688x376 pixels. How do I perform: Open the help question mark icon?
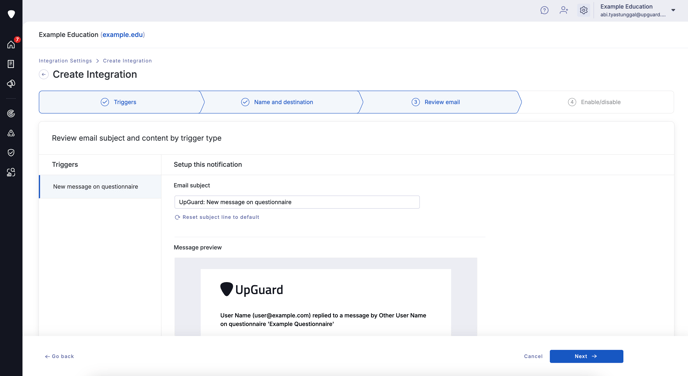tap(544, 10)
